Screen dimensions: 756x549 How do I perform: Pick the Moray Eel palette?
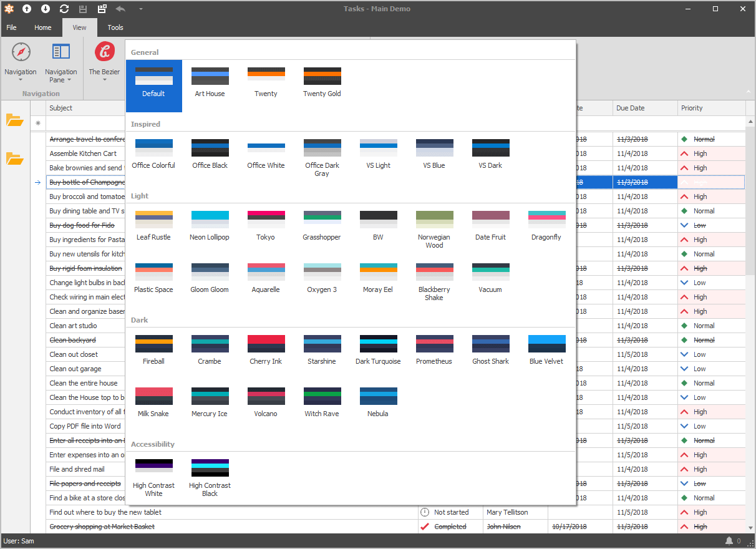[379, 282]
